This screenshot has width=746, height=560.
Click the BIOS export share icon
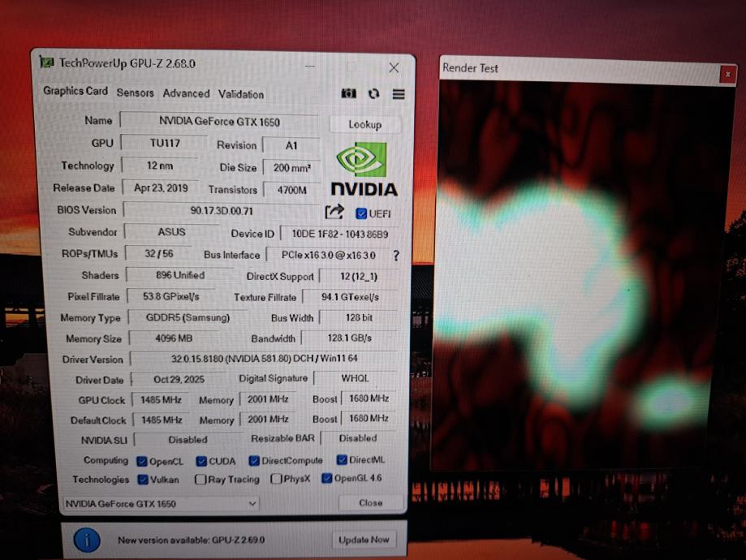pyautogui.click(x=334, y=212)
